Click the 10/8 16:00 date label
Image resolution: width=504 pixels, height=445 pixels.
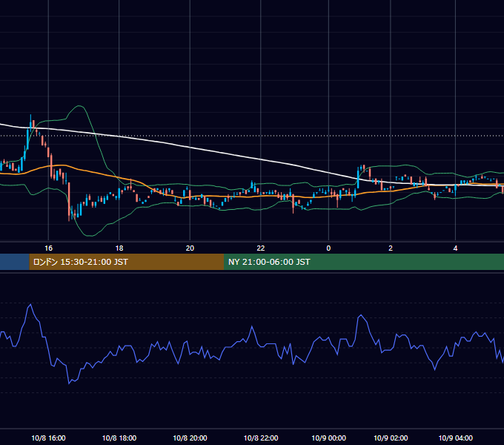tap(48, 438)
